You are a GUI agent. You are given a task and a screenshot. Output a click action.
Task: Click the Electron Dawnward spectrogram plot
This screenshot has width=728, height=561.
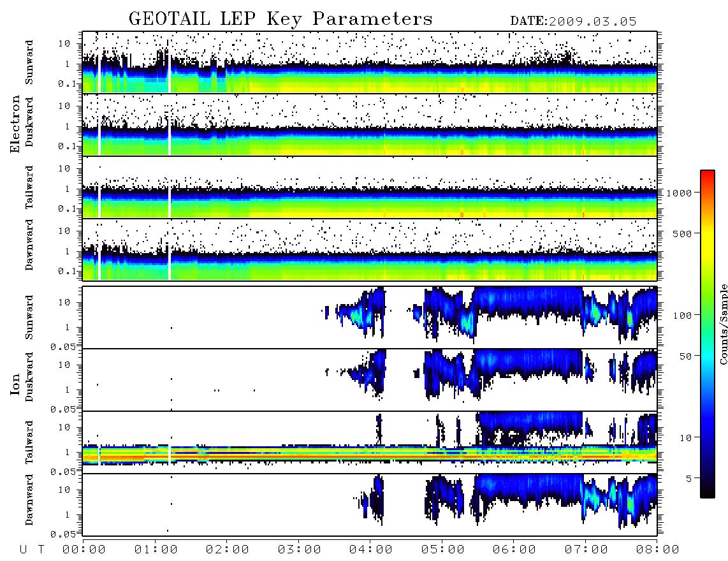click(x=370, y=249)
